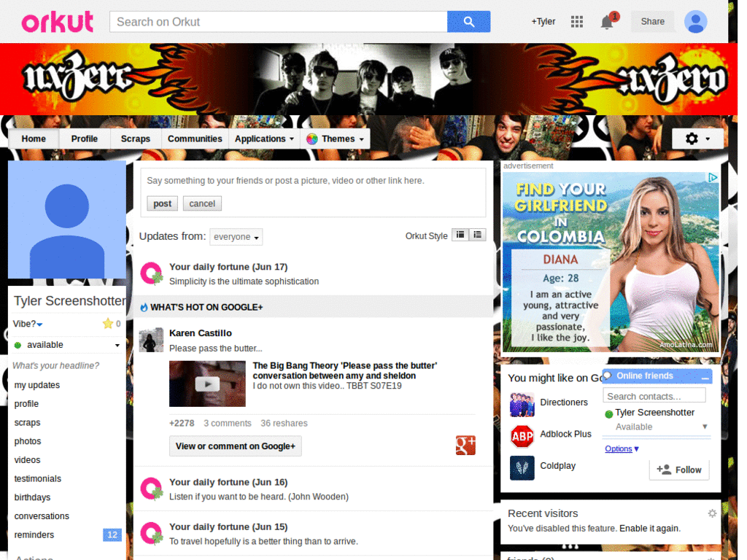The image size is (747, 560).
Task: Open the account avatar in header
Action: [x=695, y=22]
